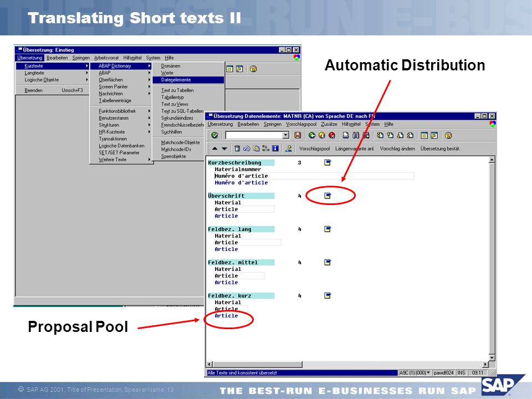
Task: Click the horizontal scrollbar right arrow
Action: 485,364
